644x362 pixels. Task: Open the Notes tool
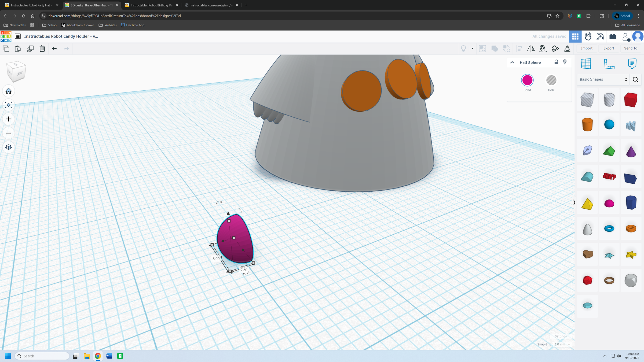pos(632,64)
